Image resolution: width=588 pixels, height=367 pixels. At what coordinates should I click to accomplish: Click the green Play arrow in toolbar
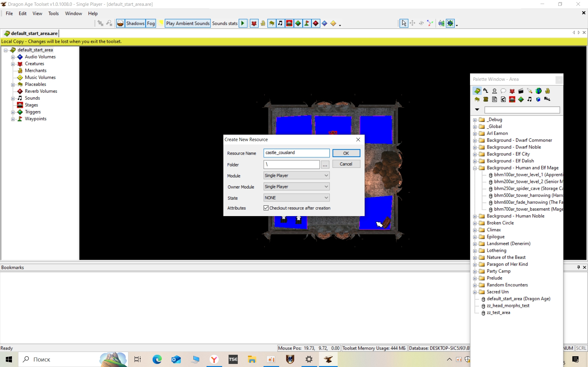point(243,23)
